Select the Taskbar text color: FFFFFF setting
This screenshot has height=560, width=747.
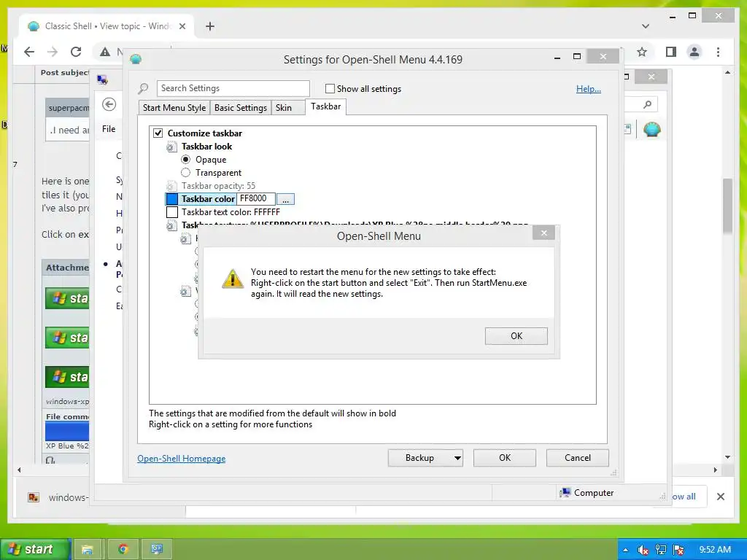pos(231,212)
